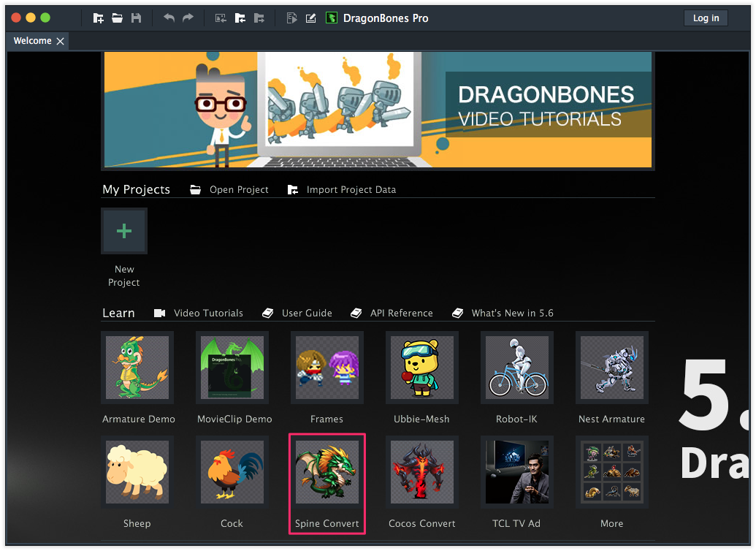Open the TCL TV Ad thumbnail

click(517, 472)
